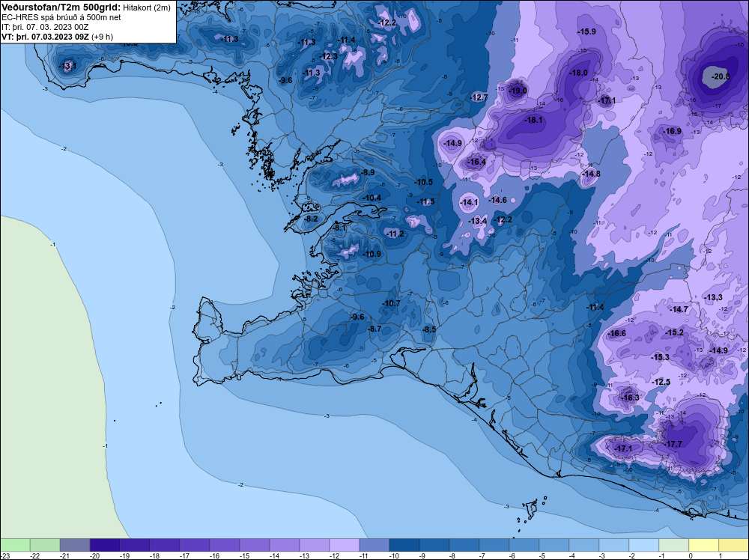This screenshot has height=560, width=749.
Task: Click the -13.1 temperature label
Action: click(67, 67)
